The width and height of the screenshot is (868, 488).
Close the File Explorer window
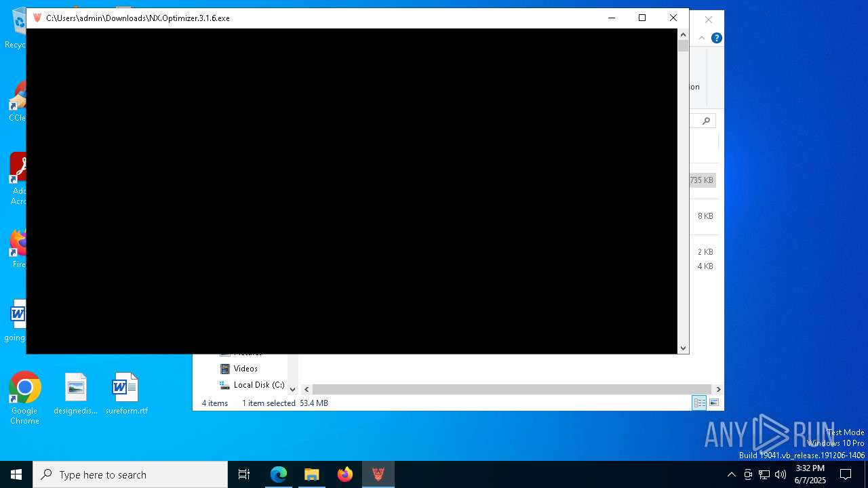pos(709,20)
